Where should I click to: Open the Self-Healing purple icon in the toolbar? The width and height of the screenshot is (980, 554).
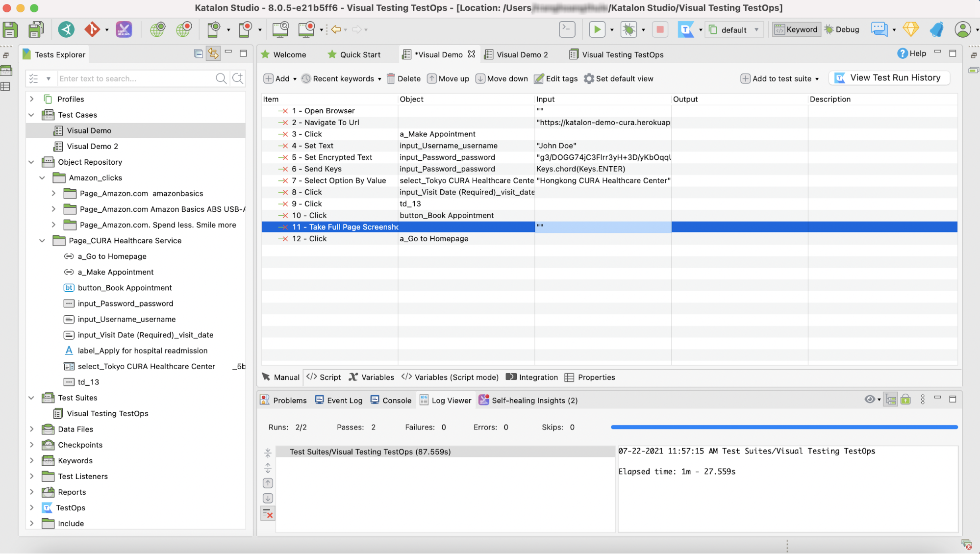coord(124,29)
